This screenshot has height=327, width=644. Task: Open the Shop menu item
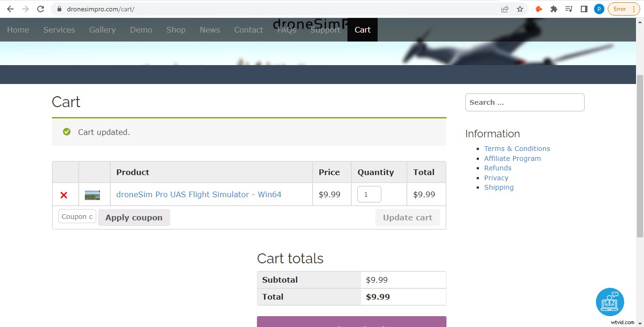[x=176, y=29]
